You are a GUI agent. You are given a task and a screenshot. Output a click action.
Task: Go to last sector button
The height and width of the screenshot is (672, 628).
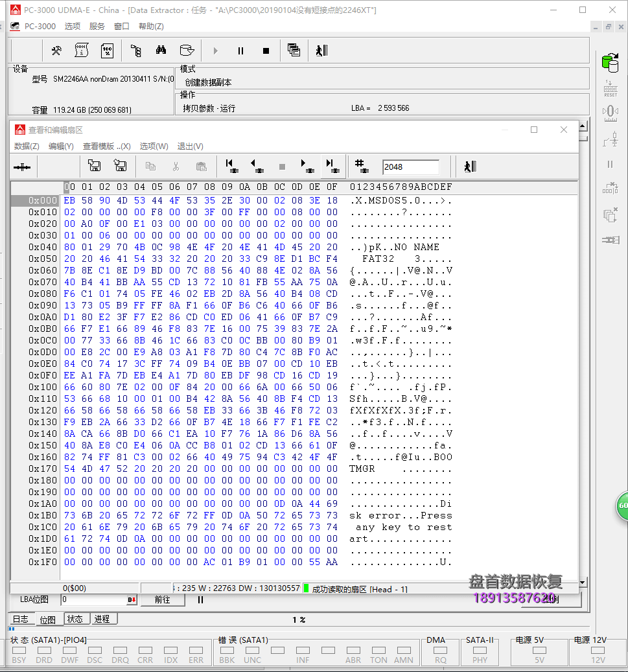coord(332,167)
